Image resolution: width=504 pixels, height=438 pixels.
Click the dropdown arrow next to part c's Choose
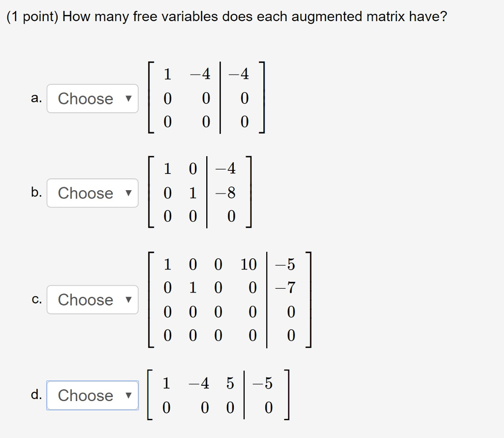tap(127, 300)
